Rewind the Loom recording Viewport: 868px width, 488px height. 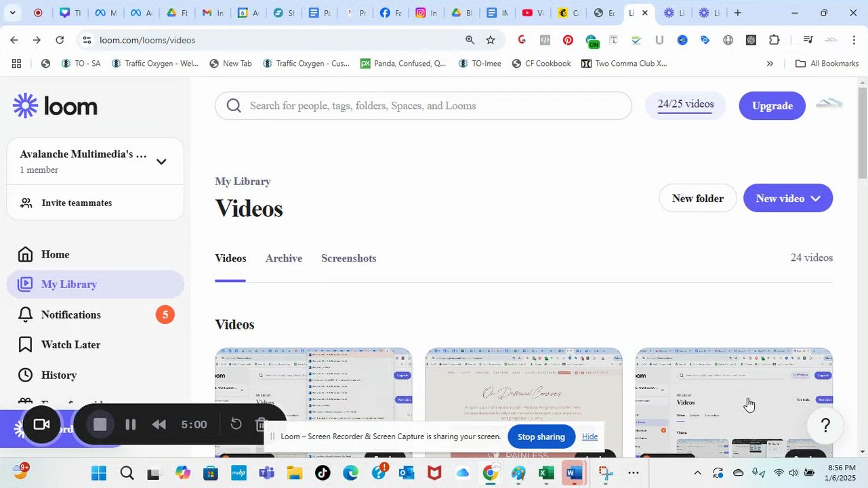click(159, 425)
